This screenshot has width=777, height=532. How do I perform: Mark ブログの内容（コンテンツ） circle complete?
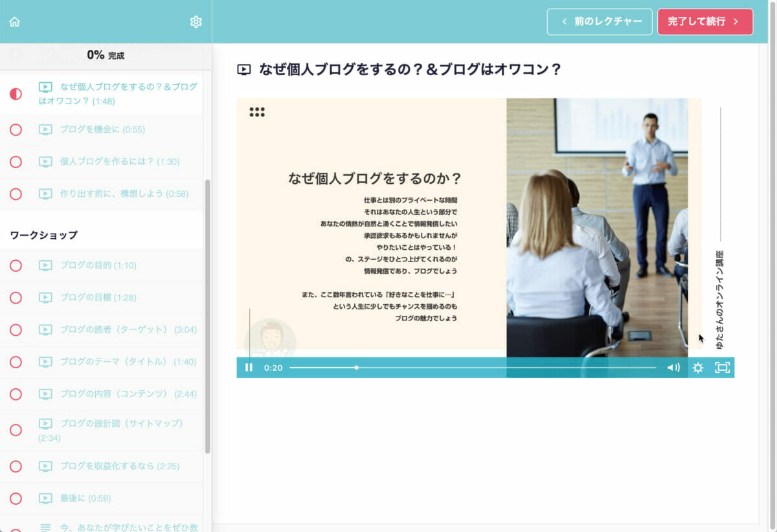[x=16, y=394]
